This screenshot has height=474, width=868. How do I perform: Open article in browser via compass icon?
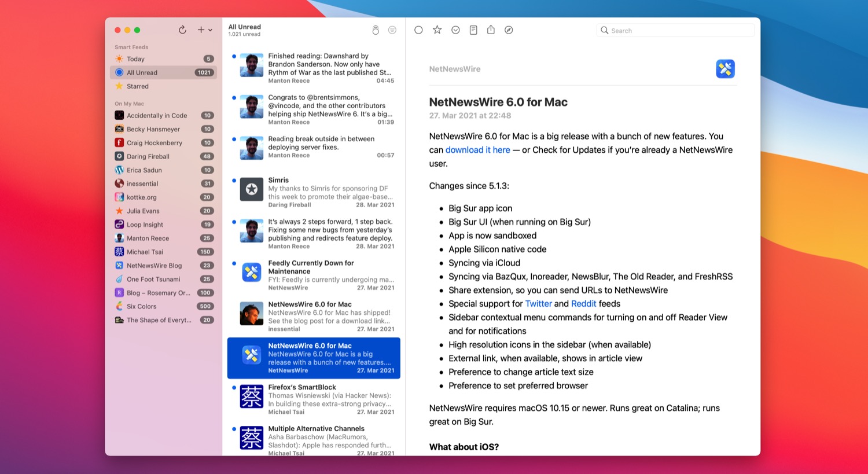(509, 30)
